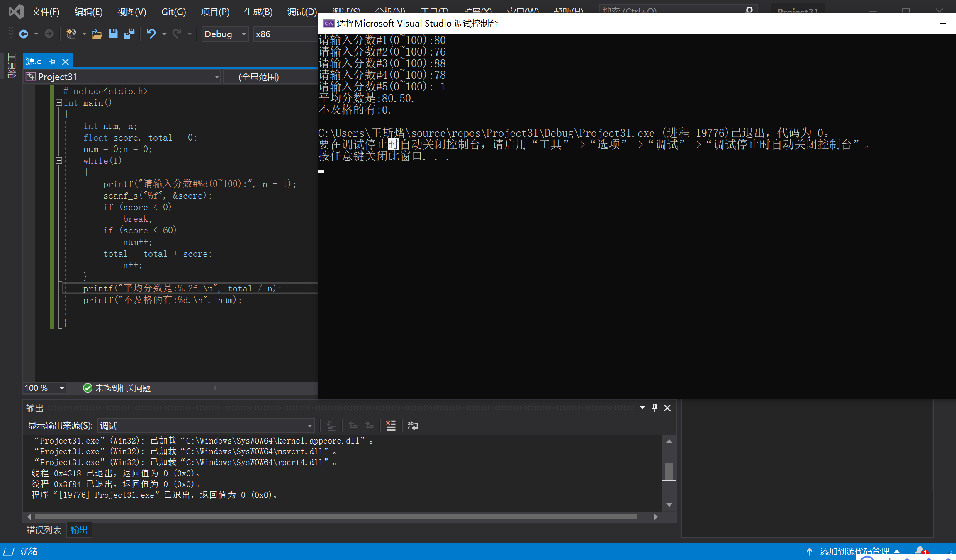The width and height of the screenshot is (956, 560).
Task: Open the Project31 scope dropdown
Action: pyautogui.click(x=122, y=77)
